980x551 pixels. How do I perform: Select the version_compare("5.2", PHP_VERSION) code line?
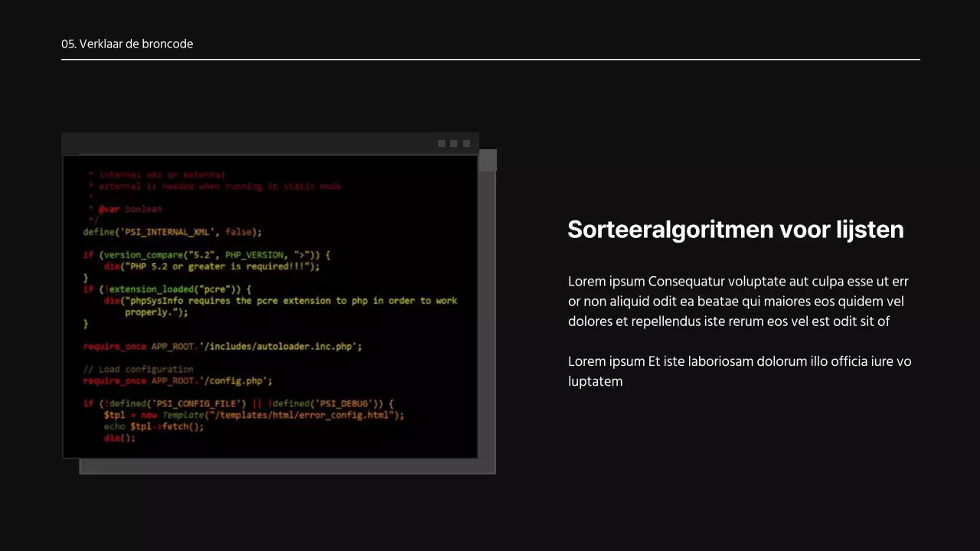[x=207, y=255]
